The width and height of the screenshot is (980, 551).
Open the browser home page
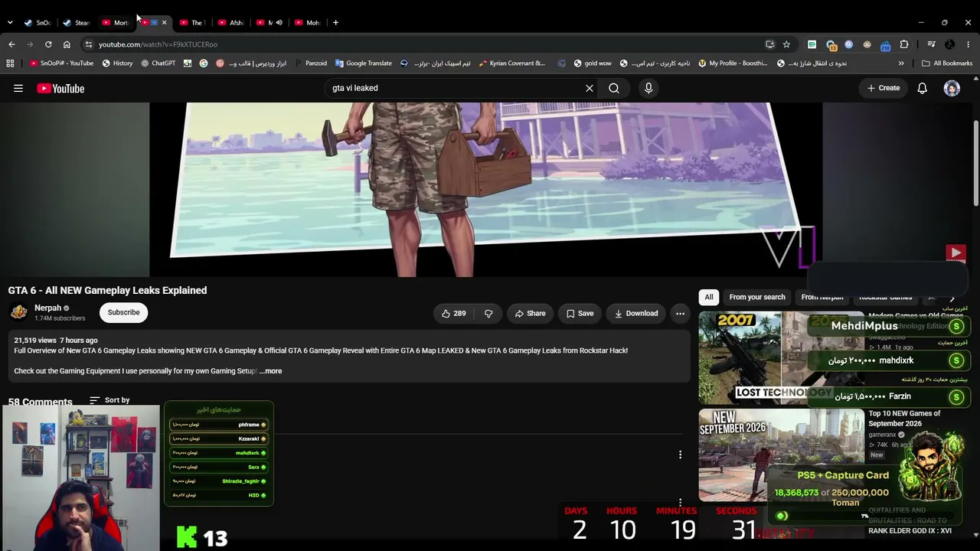(67, 44)
